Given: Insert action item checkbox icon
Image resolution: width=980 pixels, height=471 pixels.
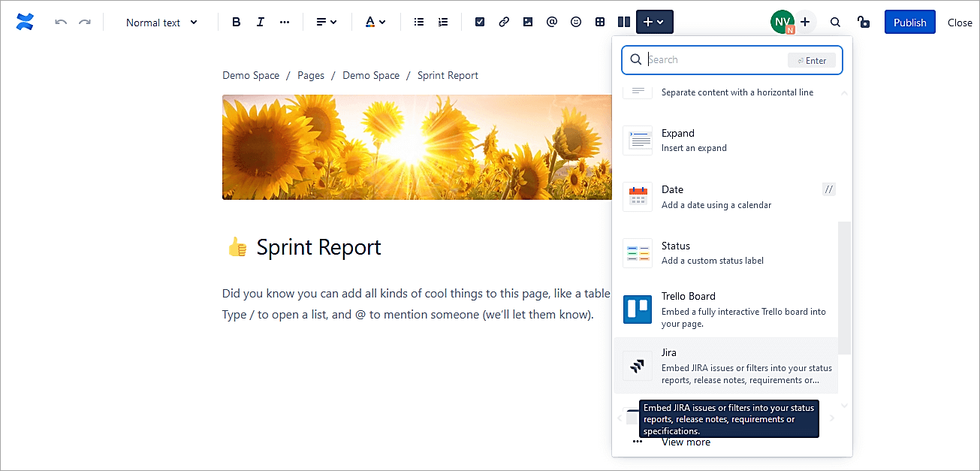Looking at the screenshot, I should (x=480, y=23).
